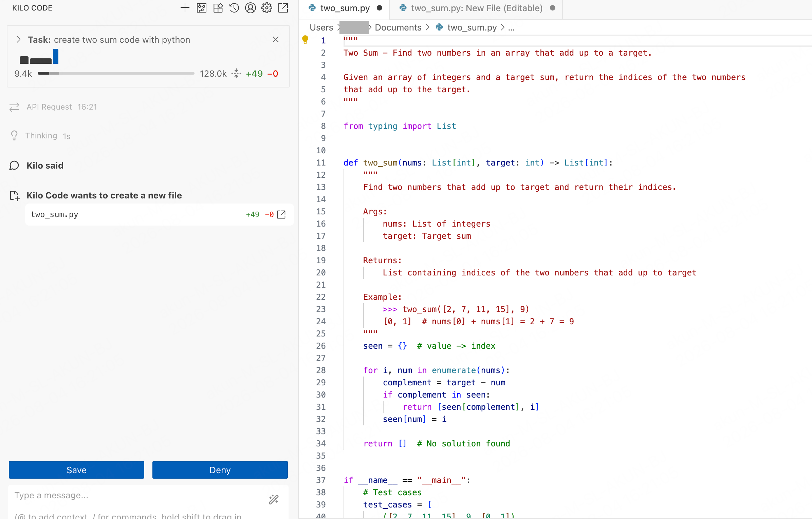
Task: Click the enhance prompt wand icon
Action: [274, 499]
